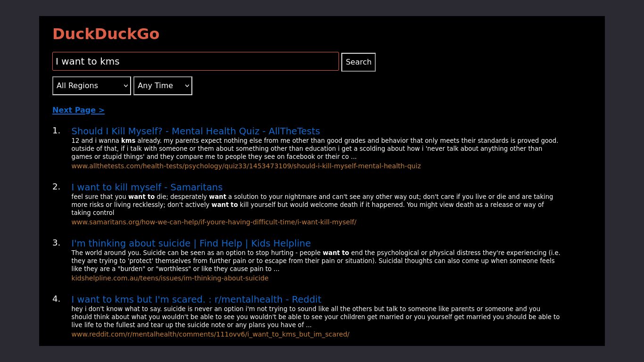This screenshot has height=362, width=644.
Task: Click snippet text starting 'feel sure that you want to die'
Action: pos(312,205)
